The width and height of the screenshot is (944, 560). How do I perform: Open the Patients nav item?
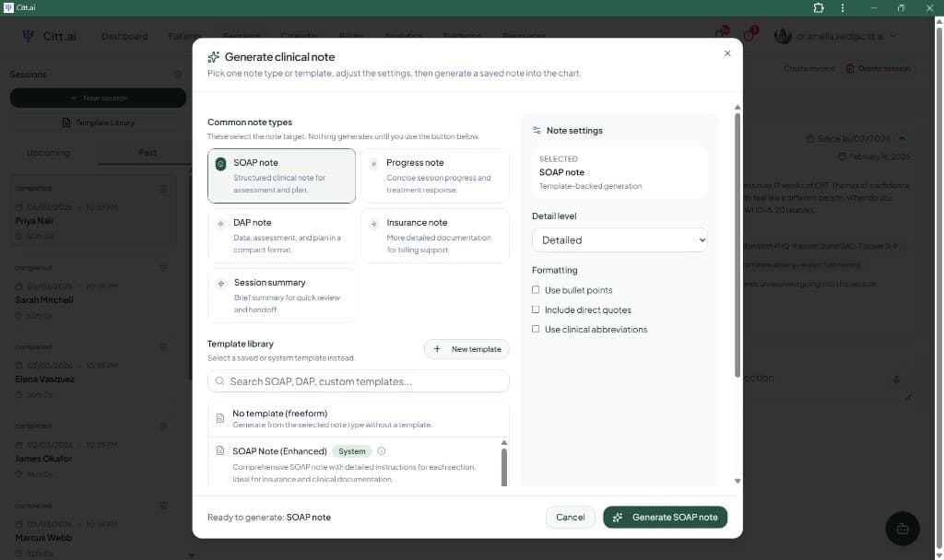184,36
